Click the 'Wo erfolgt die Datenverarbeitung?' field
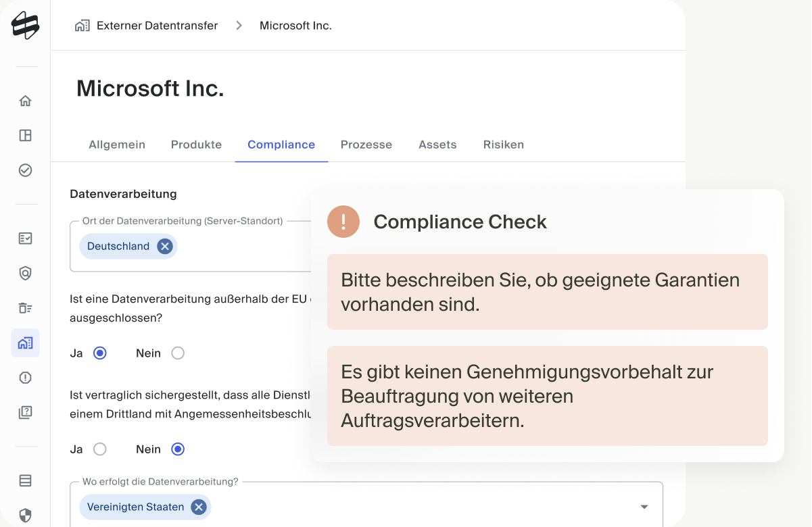 [x=366, y=505]
